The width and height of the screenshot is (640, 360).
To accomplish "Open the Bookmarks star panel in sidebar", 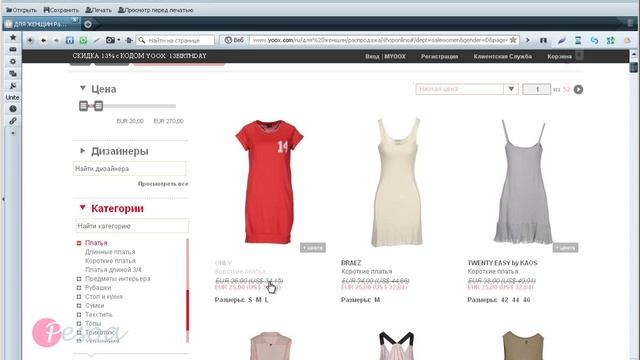I will (x=13, y=37).
